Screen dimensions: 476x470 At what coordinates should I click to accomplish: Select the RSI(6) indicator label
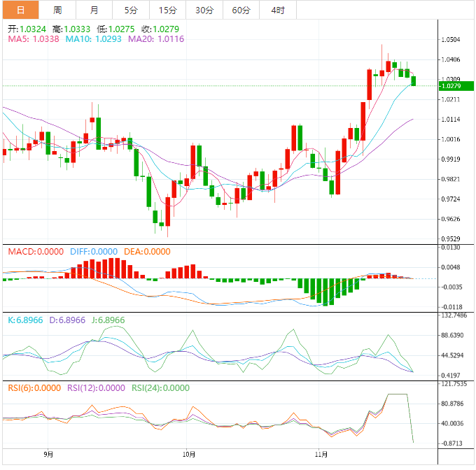coord(34,388)
